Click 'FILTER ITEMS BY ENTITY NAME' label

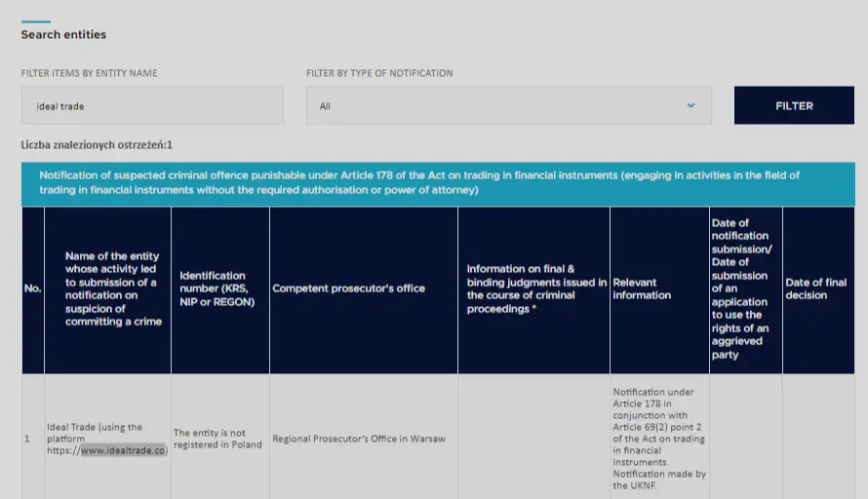(89, 73)
